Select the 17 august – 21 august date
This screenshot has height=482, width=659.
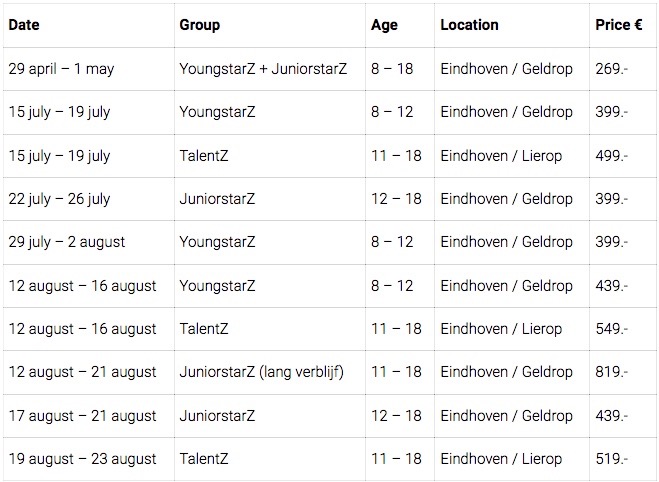point(82,416)
